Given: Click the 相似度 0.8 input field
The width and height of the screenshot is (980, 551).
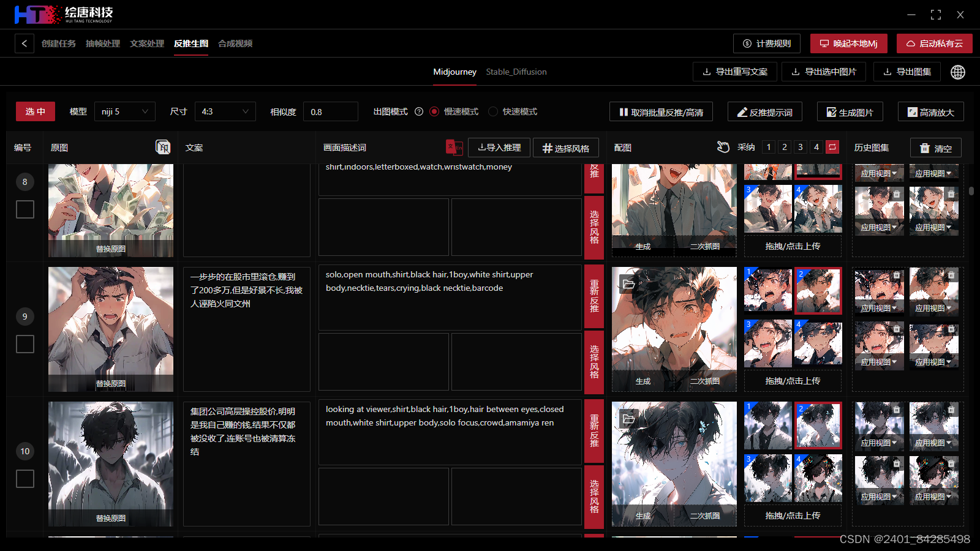Looking at the screenshot, I should pos(331,111).
